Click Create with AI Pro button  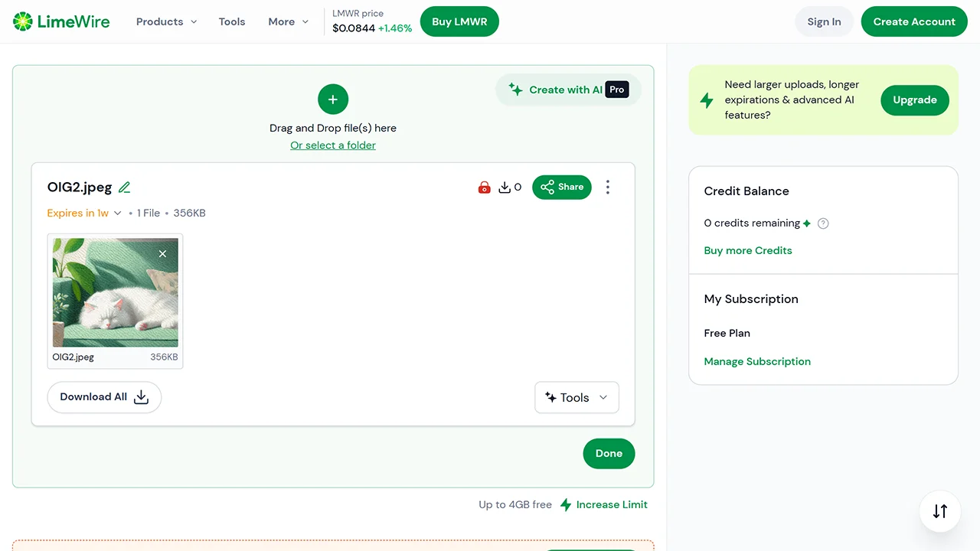click(568, 90)
